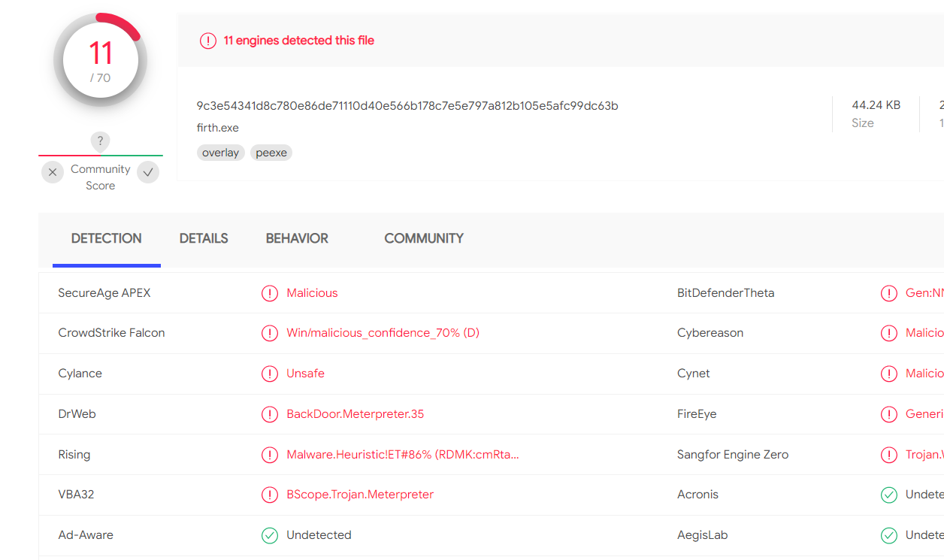This screenshot has width=944, height=560.
Task: Open the COMMUNITY tab
Action: 424,239
